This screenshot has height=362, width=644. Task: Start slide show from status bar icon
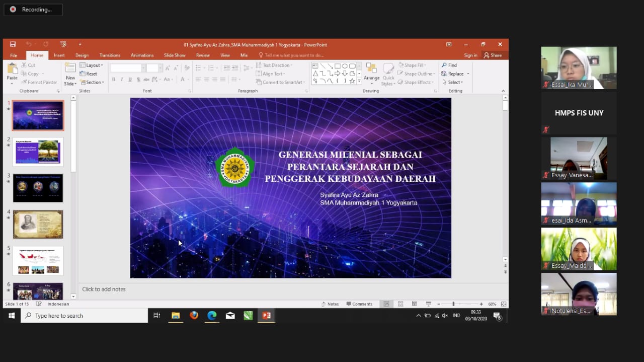pos(429,304)
